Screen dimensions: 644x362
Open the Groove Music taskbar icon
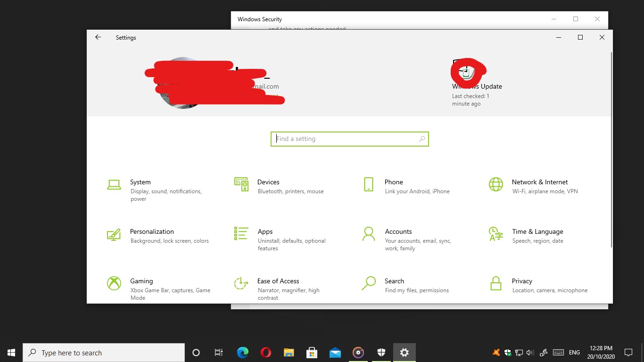[x=358, y=353]
